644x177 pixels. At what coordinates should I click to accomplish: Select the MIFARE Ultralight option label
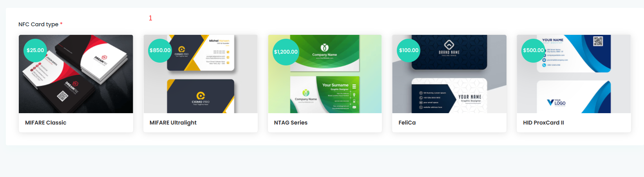click(173, 123)
